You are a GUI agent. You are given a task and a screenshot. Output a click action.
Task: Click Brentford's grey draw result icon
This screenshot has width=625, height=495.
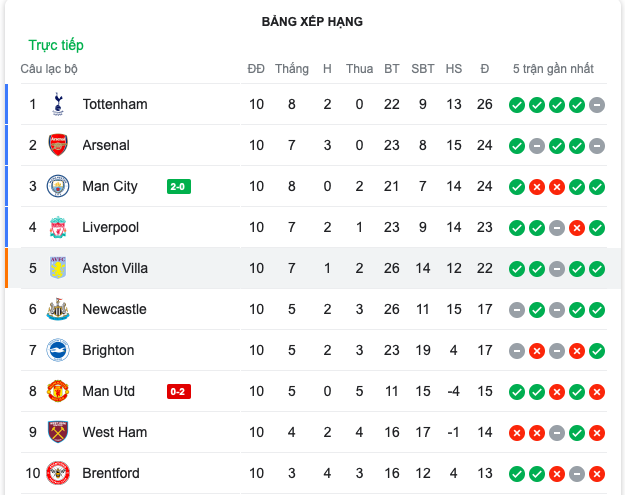coord(577,474)
